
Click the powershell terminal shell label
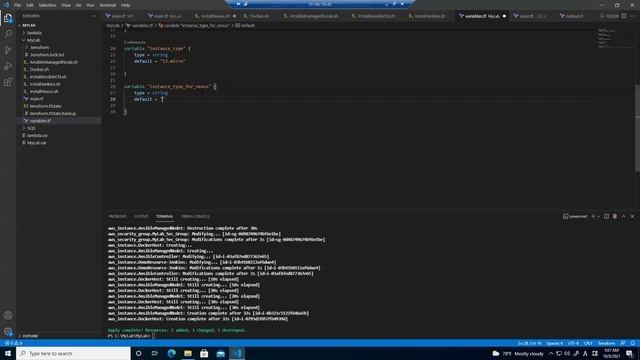pyautogui.click(x=575, y=216)
